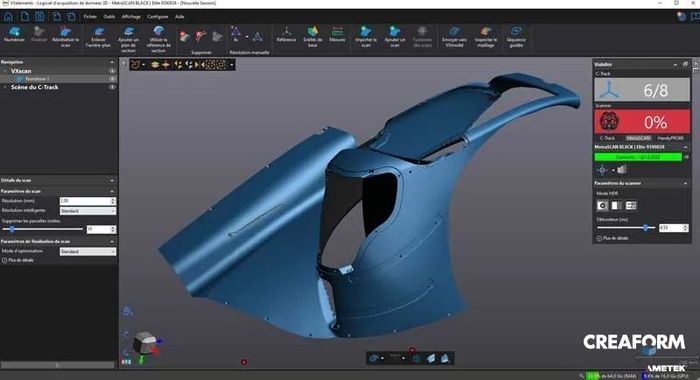Click the isolated patches value field
700x380 pixels.
coord(101,229)
